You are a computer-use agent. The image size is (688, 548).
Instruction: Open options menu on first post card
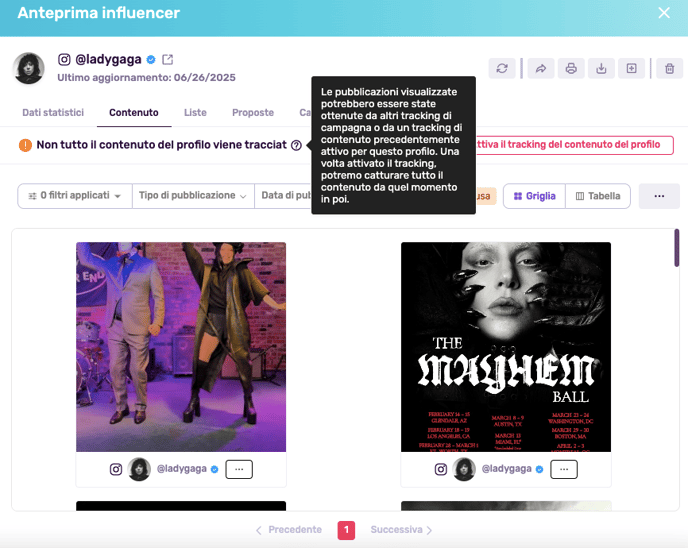[x=239, y=469]
